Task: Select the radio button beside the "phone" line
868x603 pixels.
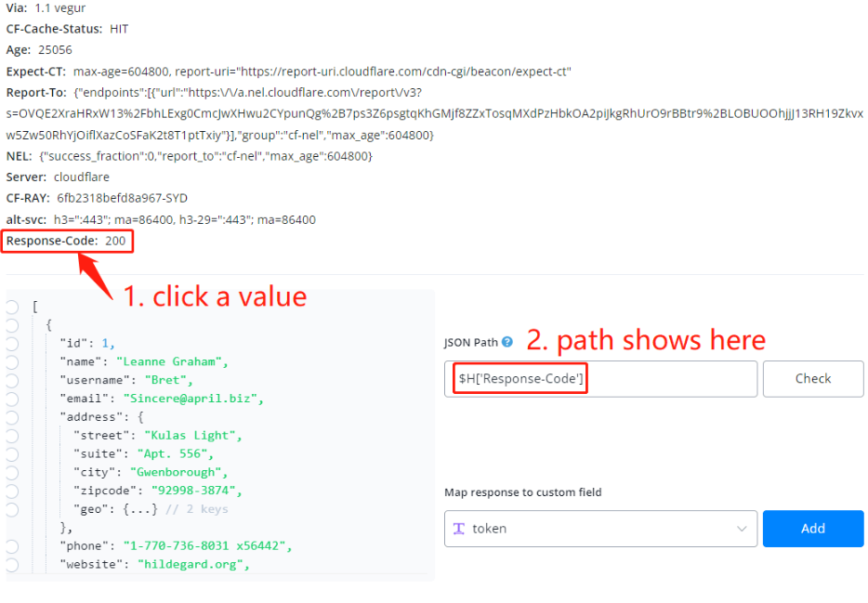Action: coord(11,545)
